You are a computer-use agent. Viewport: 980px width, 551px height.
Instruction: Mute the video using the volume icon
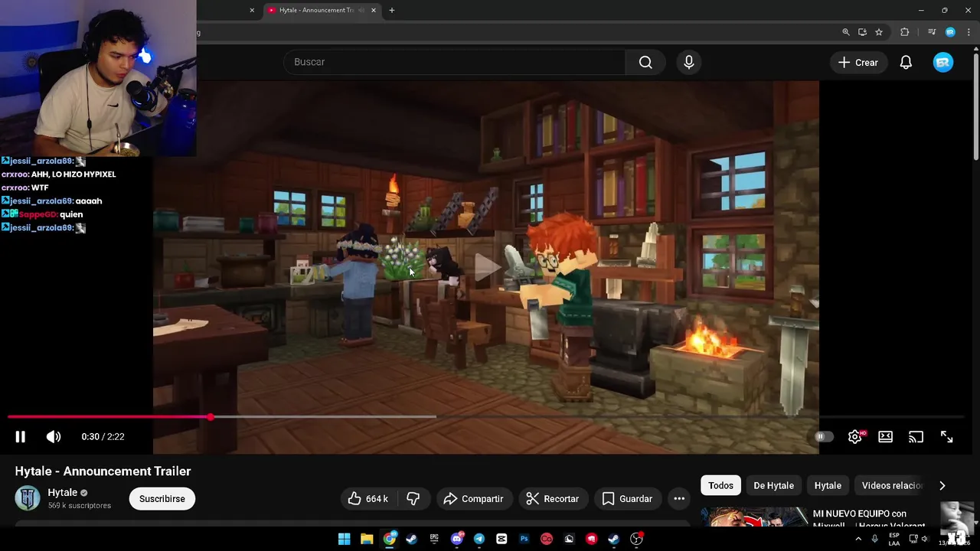pyautogui.click(x=53, y=436)
